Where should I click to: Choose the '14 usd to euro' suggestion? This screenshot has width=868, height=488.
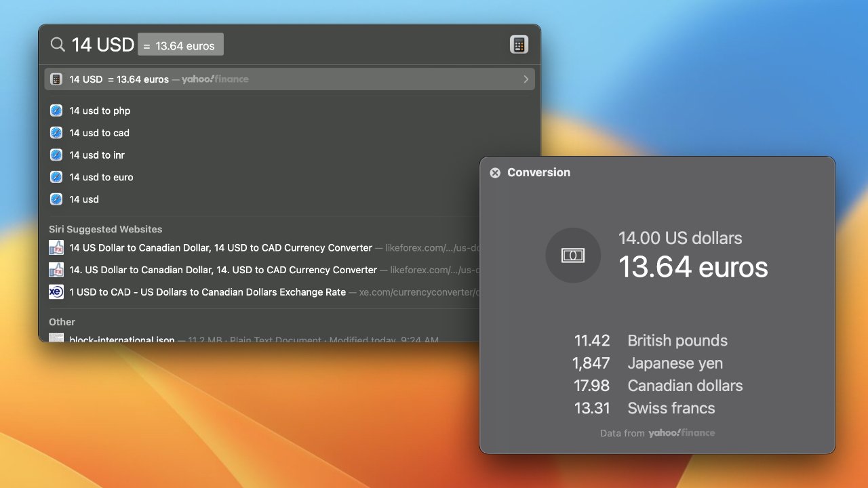[101, 177]
